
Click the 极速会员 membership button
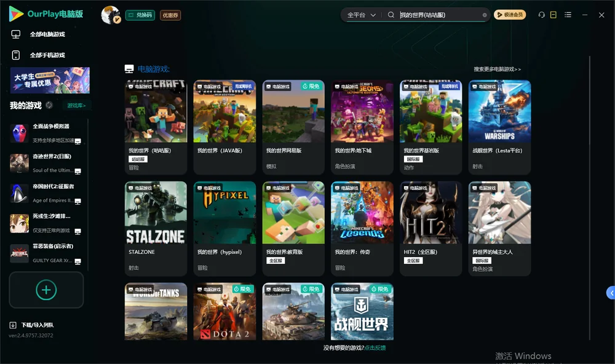tap(510, 15)
